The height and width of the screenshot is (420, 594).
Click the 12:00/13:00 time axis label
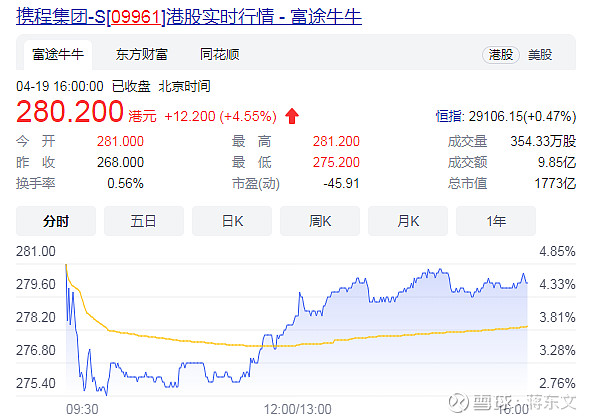(297, 409)
